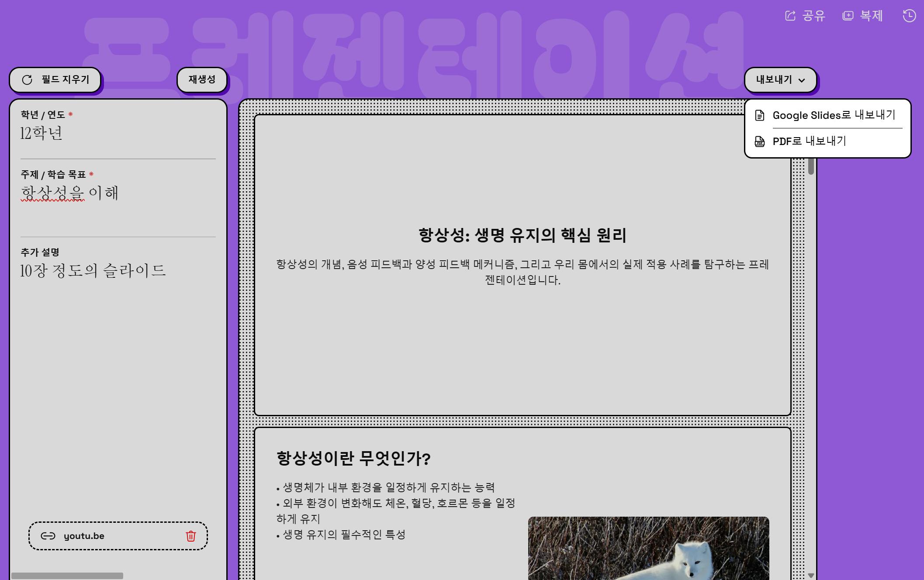The width and height of the screenshot is (924, 580).
Task: Click the chevron arrow on 내보내기
Action: [802, 80]
